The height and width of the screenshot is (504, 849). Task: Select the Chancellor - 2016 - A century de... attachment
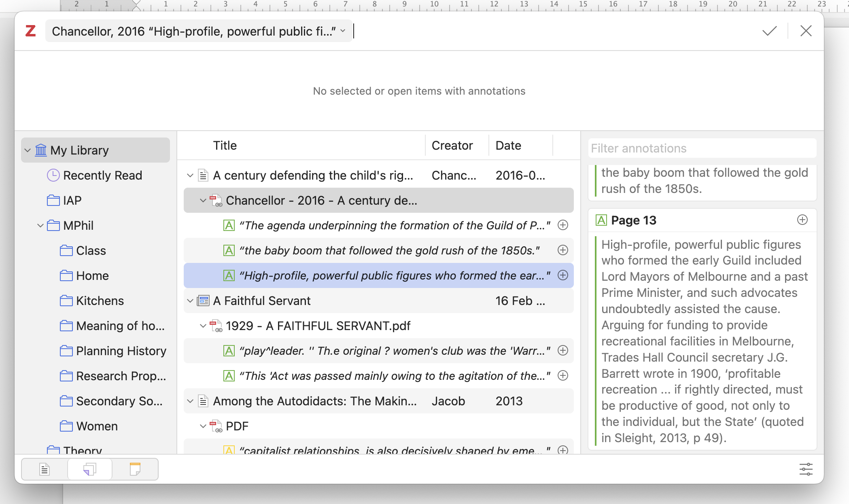pyautogui.click(x=379, y=200)
